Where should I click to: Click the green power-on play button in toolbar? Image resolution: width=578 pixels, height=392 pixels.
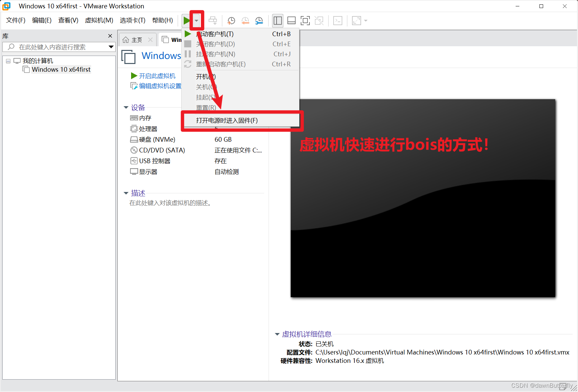tap(186, 21)
